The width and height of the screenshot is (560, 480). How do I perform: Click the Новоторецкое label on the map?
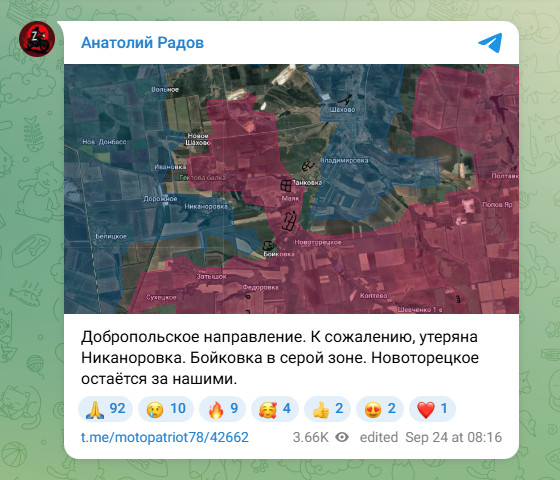pos(318,242)
